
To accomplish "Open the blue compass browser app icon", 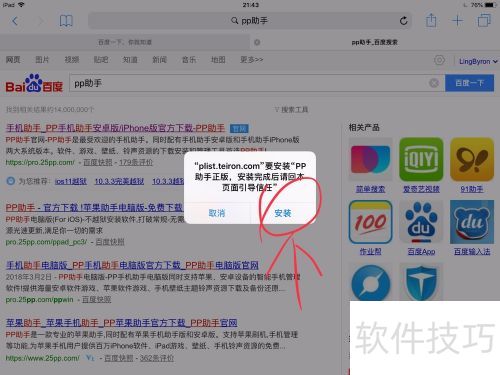I will click(x=370, y=282).
